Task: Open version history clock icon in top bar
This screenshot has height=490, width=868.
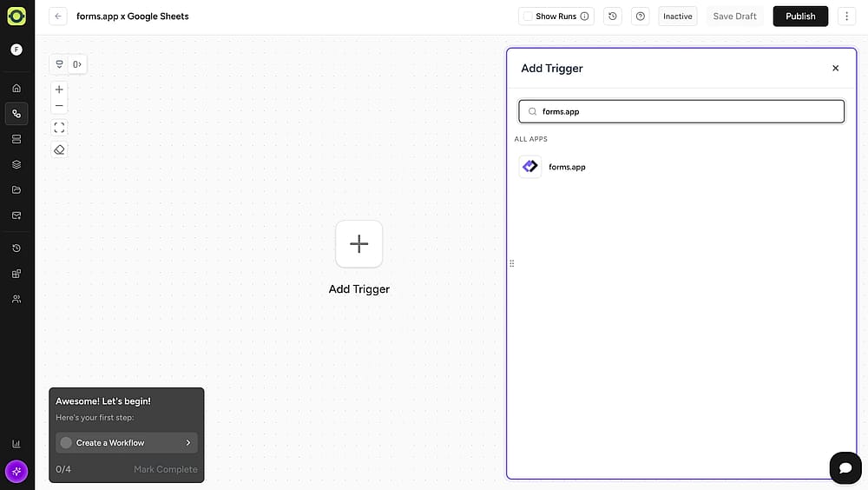Action: pos(613,17)
